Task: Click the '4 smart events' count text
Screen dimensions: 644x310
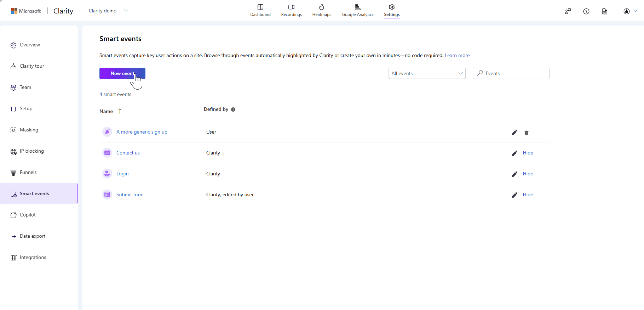Action: (115, 94)
